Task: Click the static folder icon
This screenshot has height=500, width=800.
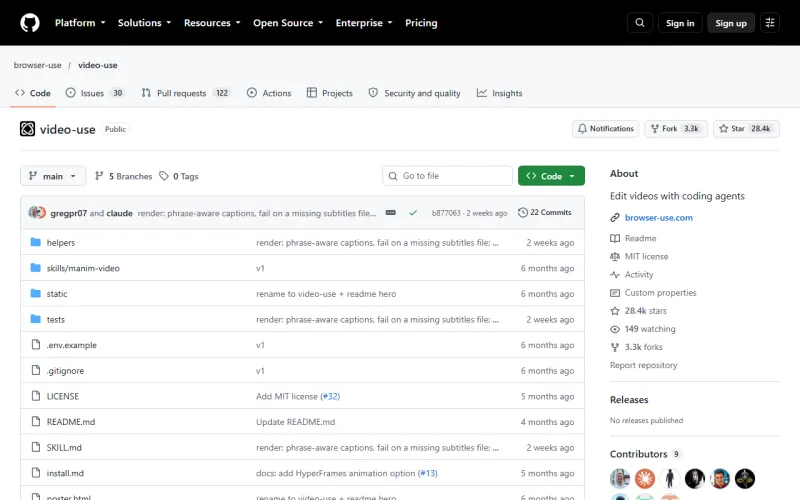Action: click(35, 293)
